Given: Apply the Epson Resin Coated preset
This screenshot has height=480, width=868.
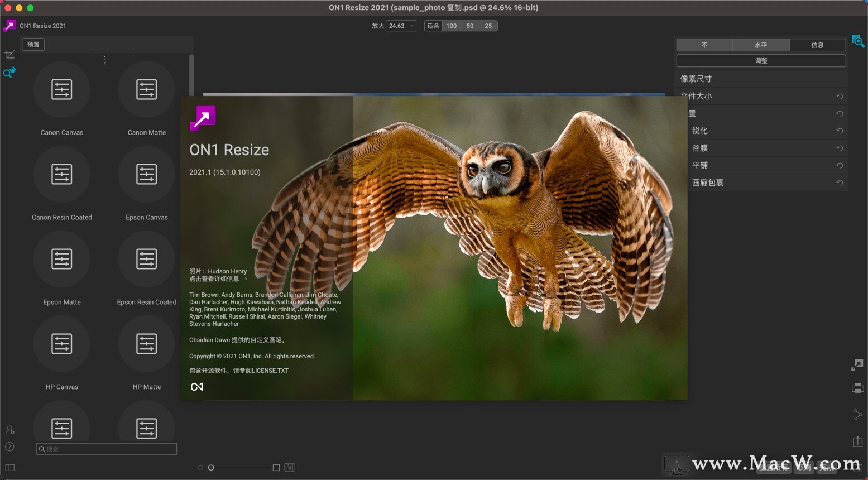Looking at the screenshot, I should pos(147,259).
